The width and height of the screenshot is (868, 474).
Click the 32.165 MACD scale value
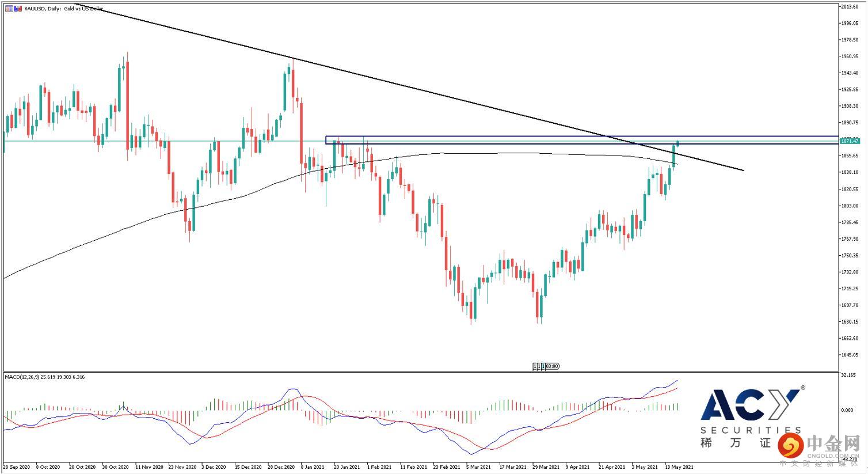pyautogui.click(x=848, y=375)
